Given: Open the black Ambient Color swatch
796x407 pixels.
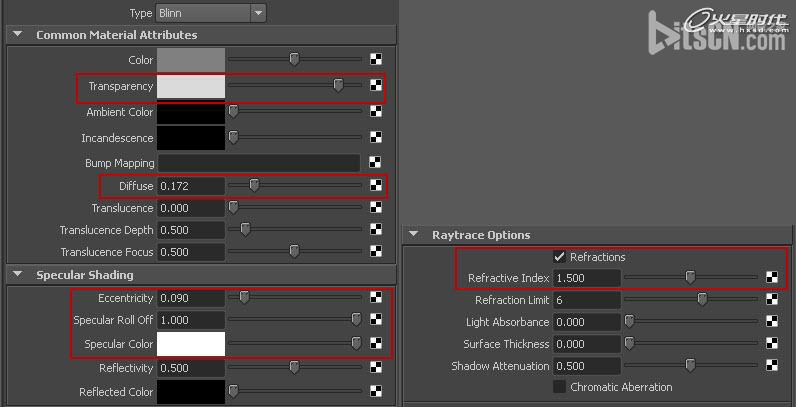Looking at the screenshot, I should 191,112.
